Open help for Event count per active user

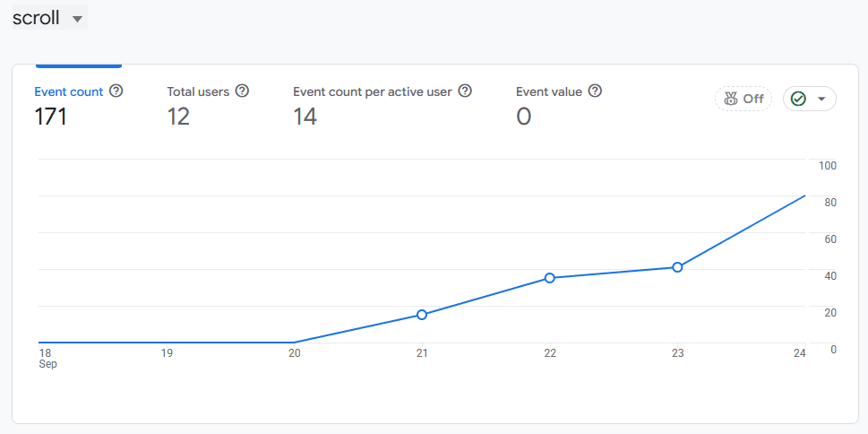click(x=465, y=91)
